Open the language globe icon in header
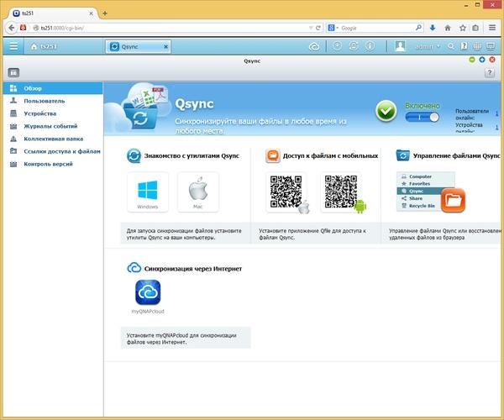Image resolution: width=504 pixels, height=420 pixels. coord(477,46)
